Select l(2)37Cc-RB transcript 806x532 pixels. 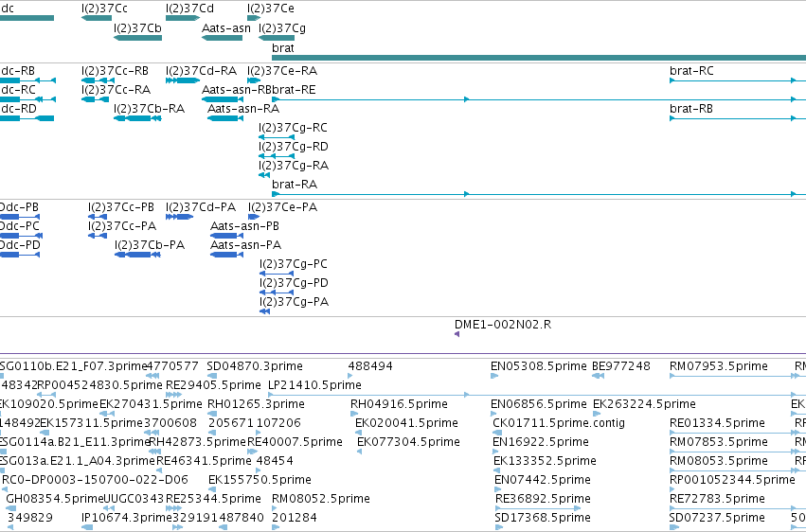[98, 80]
